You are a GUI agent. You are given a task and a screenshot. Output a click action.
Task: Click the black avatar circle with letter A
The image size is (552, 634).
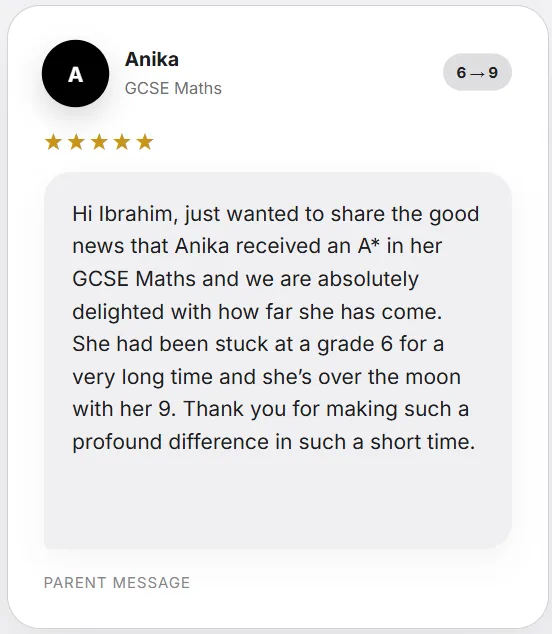(x=75, y=74)
